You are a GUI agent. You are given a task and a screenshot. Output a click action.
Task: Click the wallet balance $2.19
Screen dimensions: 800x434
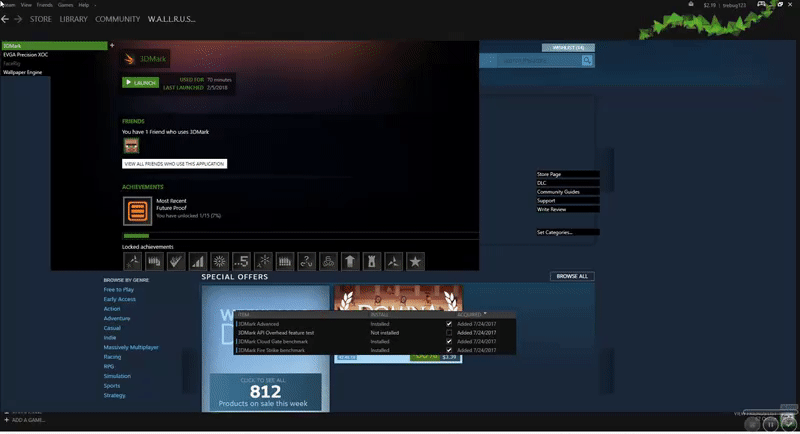click(709, 5)
